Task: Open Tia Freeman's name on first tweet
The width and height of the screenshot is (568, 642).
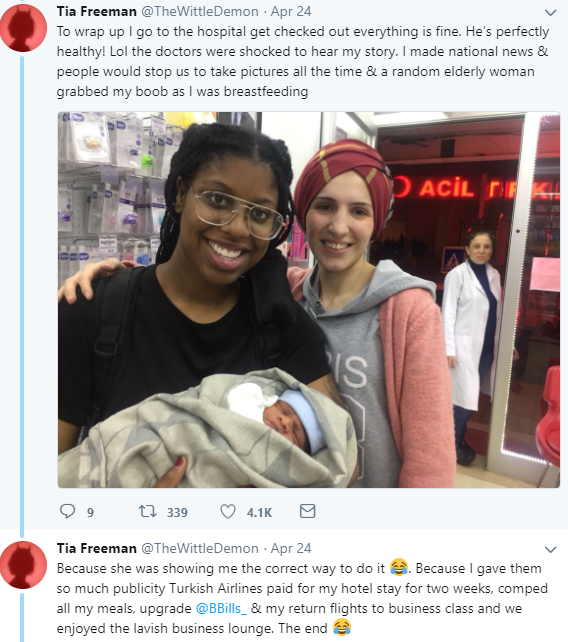Action: [x=97, y=11]
